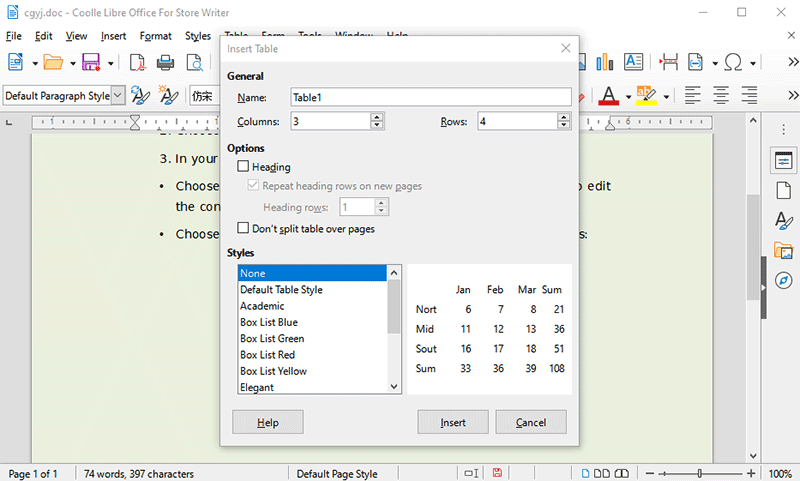Open the Styles menu
800x481 pixels.
coord(198,36)
